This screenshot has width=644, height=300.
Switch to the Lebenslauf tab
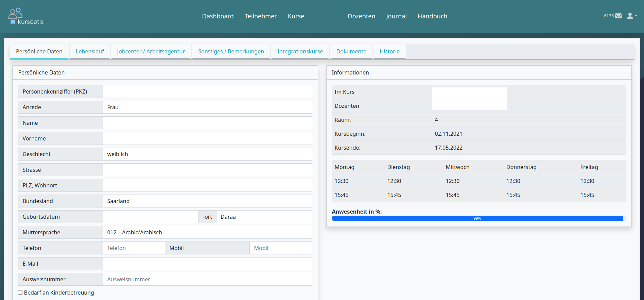(x=90, y=51)
